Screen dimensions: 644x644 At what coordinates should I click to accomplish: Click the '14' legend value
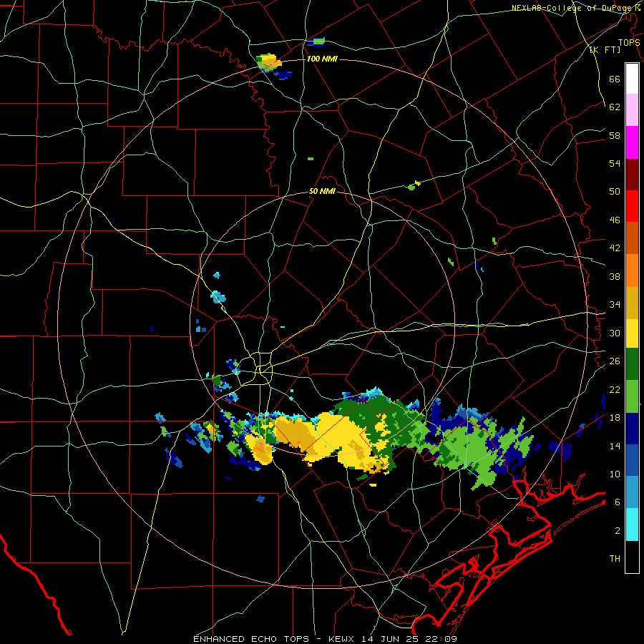tap(615, 446)
